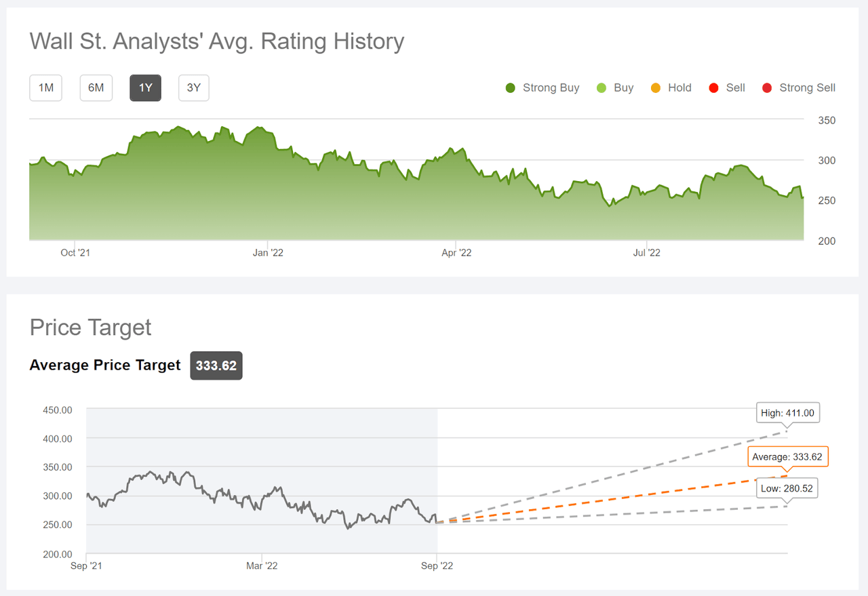Click the Hold legend orange dot
Viewport: 868px width, 596px height.
(656, 88)
